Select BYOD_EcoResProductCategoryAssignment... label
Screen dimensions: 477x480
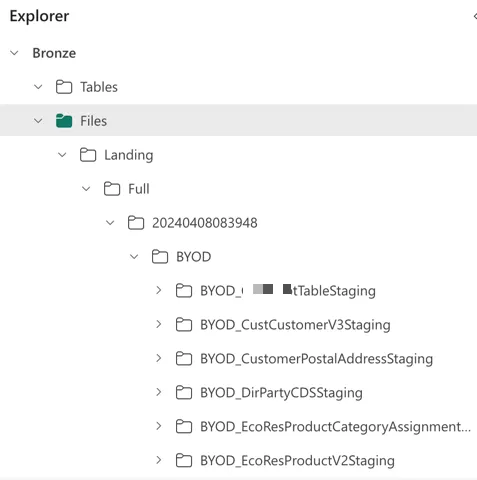point(336,427)
